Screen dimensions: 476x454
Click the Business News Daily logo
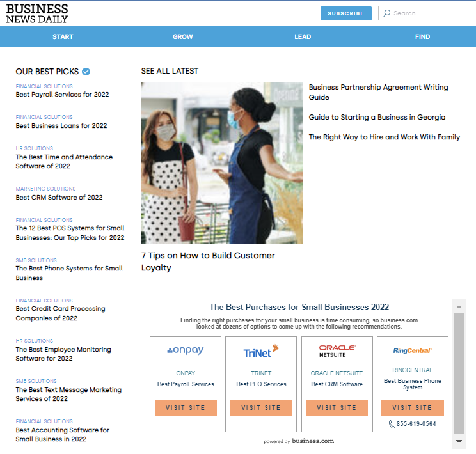pos(37,13)
